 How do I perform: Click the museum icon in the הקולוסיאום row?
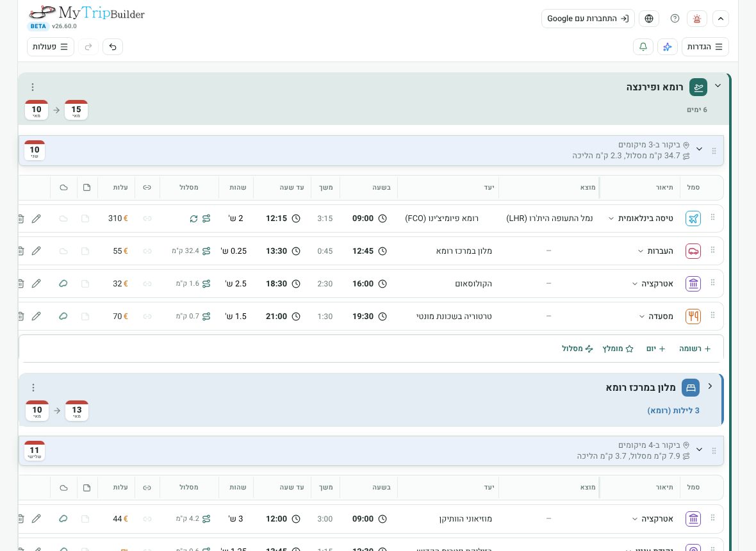click(x=693, y=284)
